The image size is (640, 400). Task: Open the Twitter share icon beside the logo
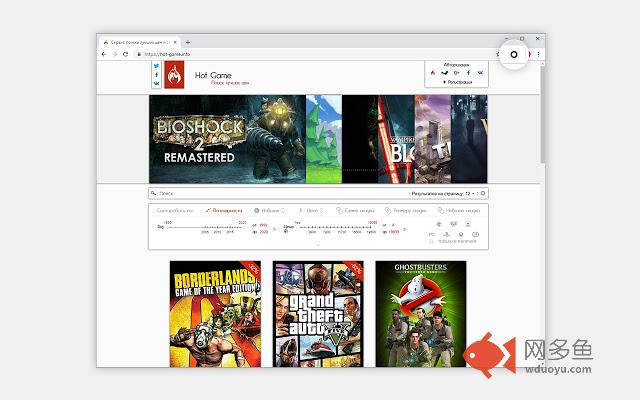(156, 66)
